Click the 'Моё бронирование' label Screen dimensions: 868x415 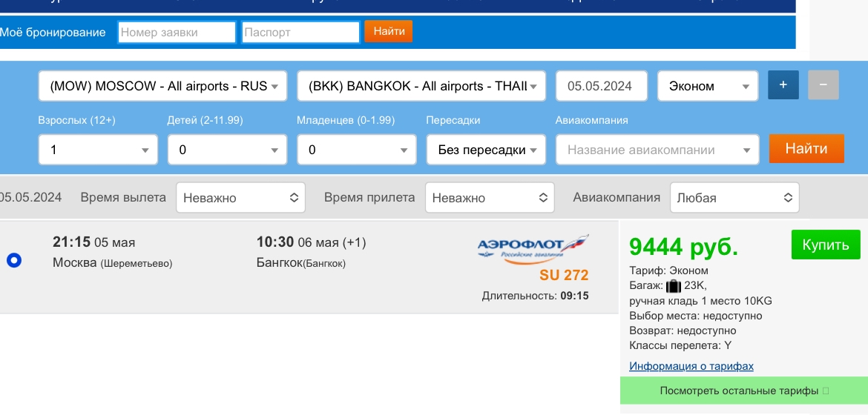(x=53, y=32)
